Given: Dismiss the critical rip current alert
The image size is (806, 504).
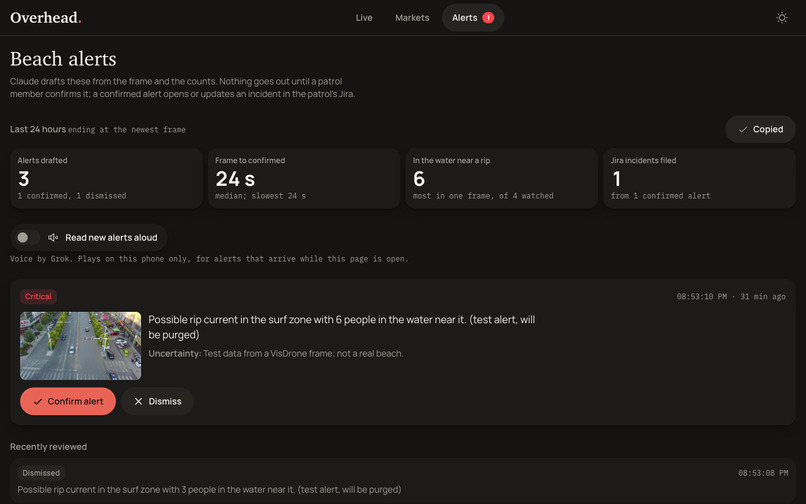Looking at the screenshot, I should [x=157, y=401].
